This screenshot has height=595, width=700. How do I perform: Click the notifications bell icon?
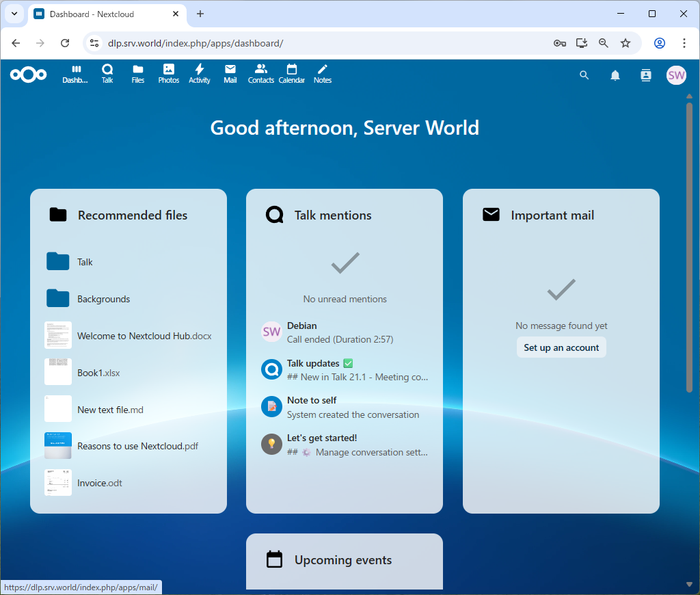615,75
